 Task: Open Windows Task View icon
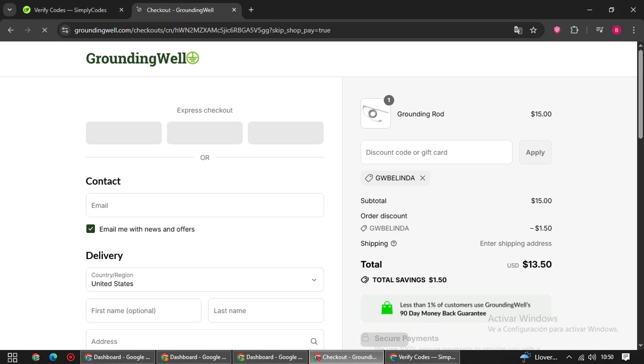[12, 357]
